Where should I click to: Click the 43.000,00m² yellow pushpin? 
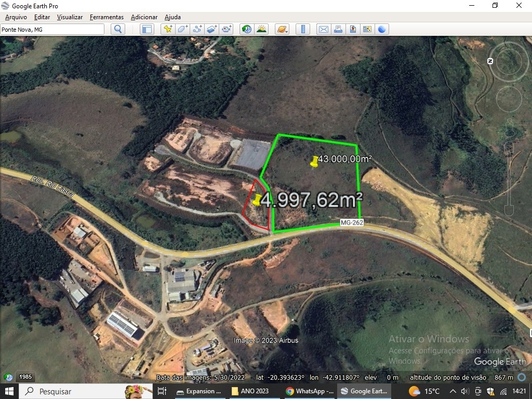(x=314, y=162)
